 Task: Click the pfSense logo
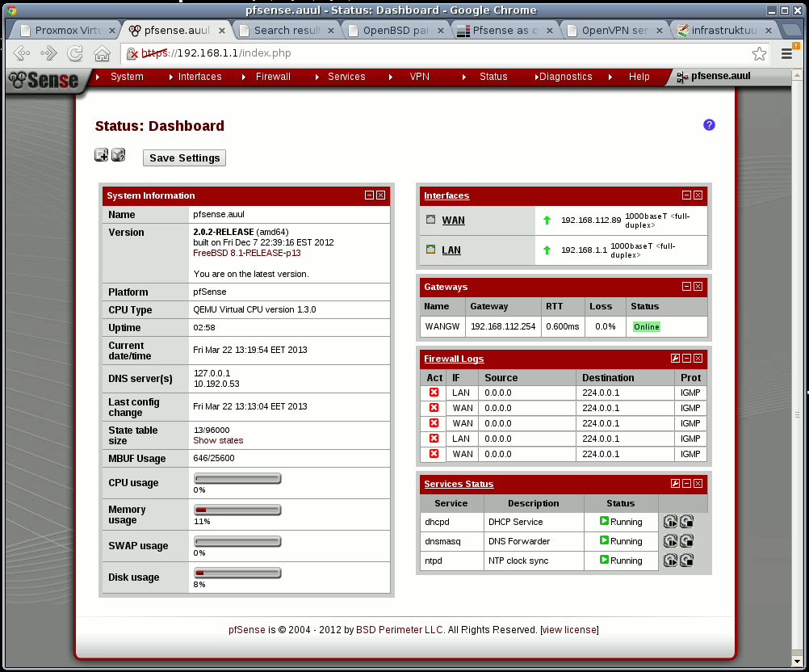coord(45,81)
